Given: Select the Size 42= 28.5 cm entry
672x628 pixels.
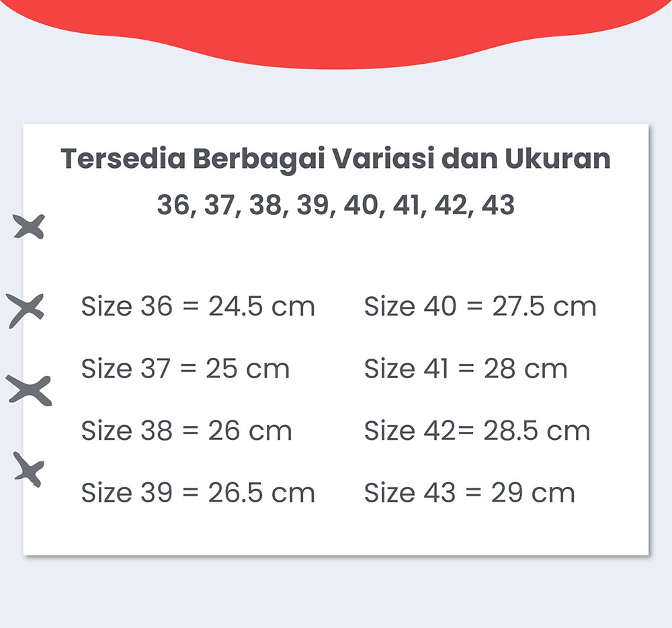Looking at the screenshot, I should [x=477, y=431].
